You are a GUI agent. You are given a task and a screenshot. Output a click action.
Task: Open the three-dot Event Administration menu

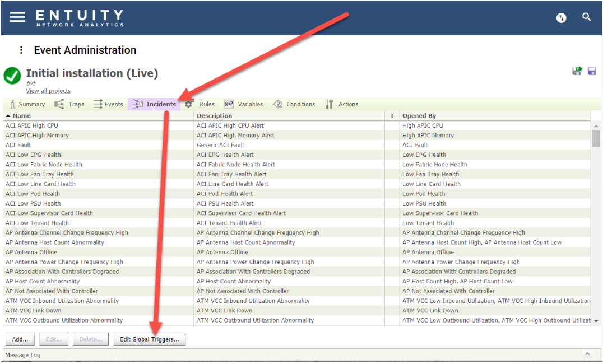click(x=21, y=50)
